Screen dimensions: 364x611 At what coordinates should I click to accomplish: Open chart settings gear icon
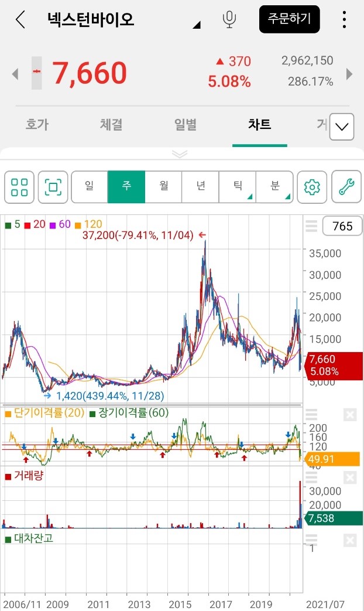[312, 187]
